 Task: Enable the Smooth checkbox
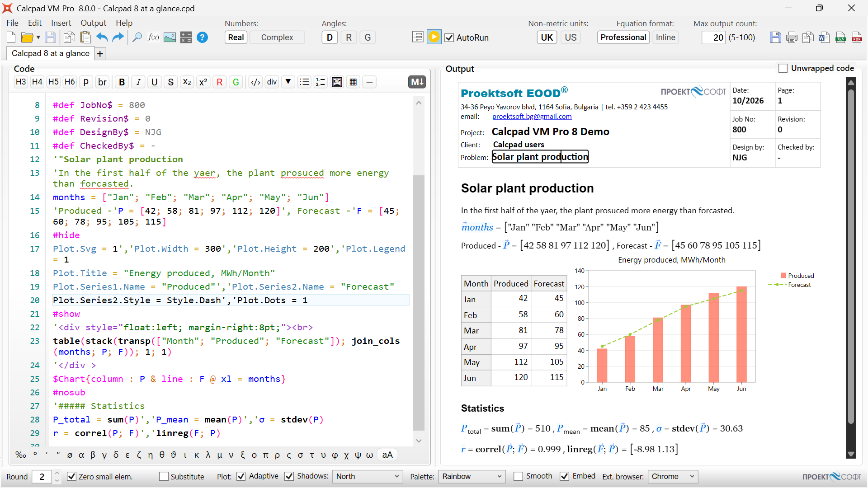tap(519, 476)
